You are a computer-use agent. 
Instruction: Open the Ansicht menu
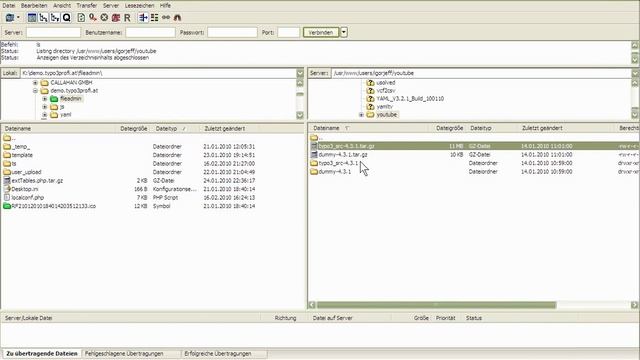(x=62, y=5)
